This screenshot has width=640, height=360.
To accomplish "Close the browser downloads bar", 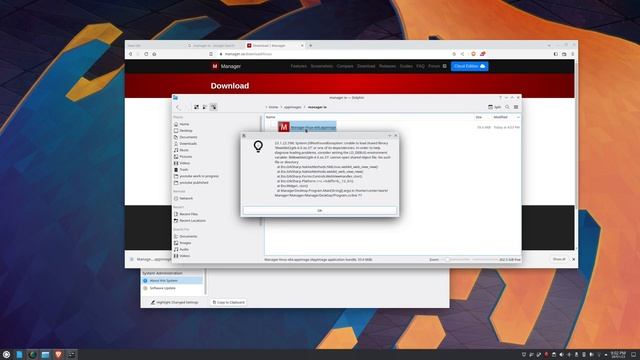I will click(573, 259).
